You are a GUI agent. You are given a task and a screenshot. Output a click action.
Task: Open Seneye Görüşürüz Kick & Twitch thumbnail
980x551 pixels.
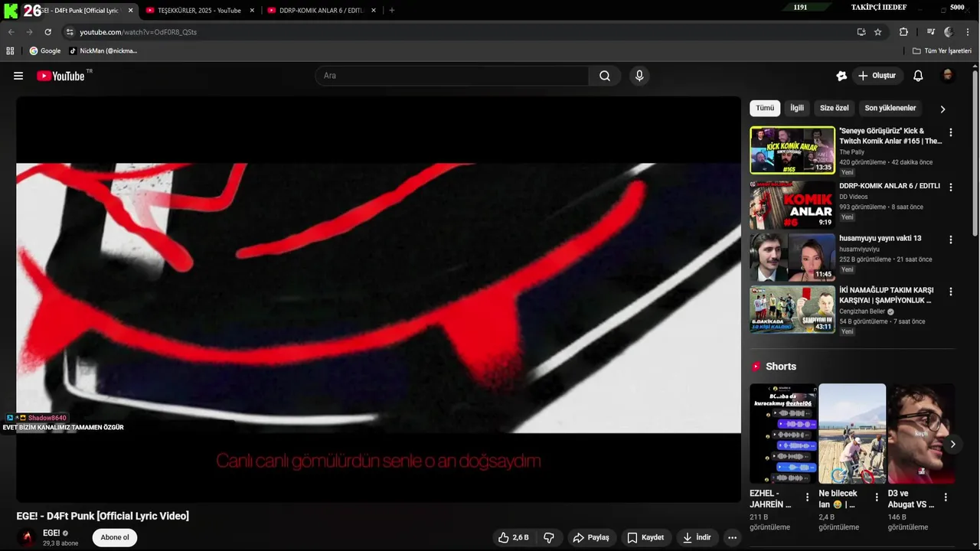[792, 150]
